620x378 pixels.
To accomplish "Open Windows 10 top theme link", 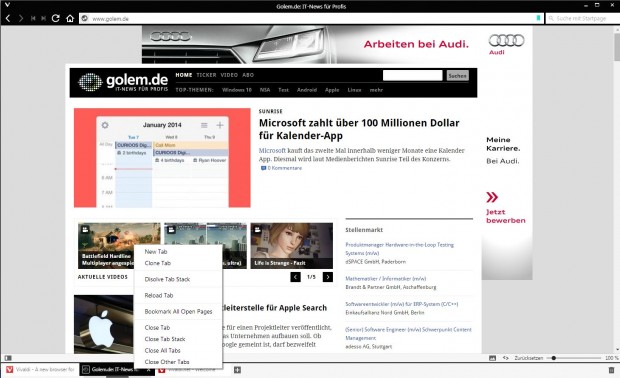I will tap(236, 90).
